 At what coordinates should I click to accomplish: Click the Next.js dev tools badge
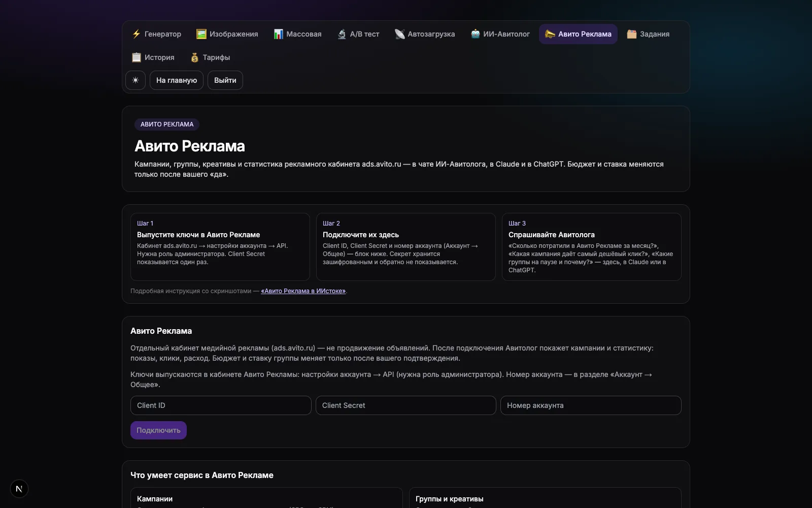point(19,489)
